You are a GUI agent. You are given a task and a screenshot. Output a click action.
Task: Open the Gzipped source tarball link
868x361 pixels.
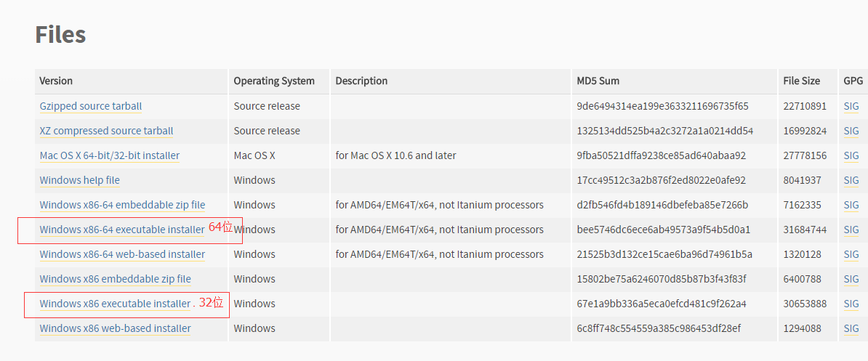(x=91, y=106)
